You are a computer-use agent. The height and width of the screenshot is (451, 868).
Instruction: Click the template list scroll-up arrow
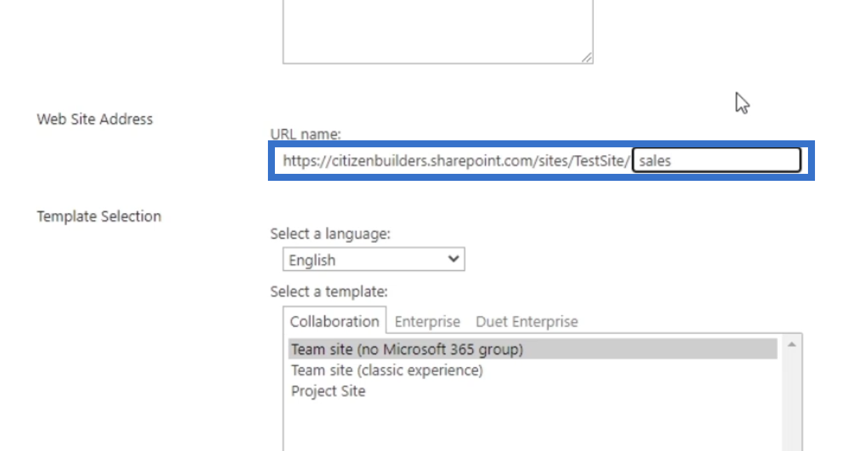point(791,344)
